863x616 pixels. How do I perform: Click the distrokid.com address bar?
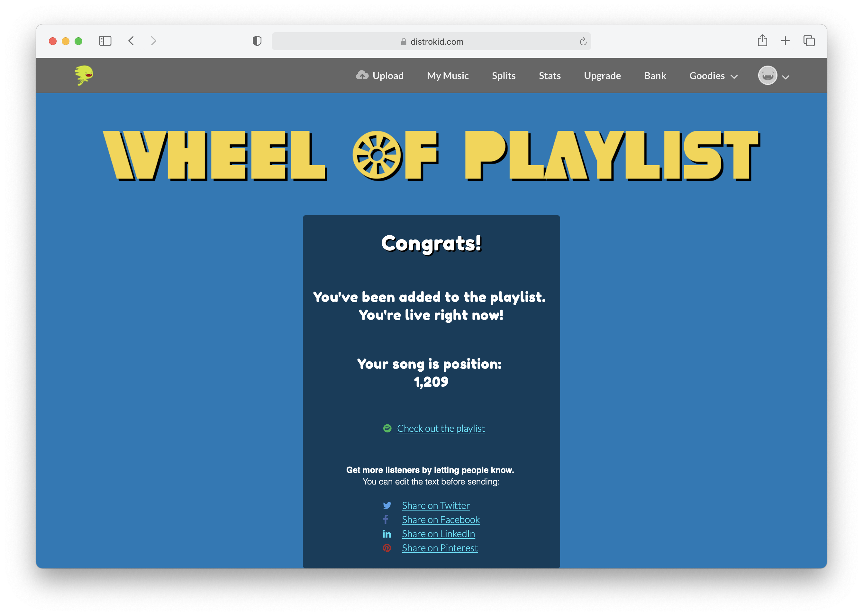click(431, 41)
